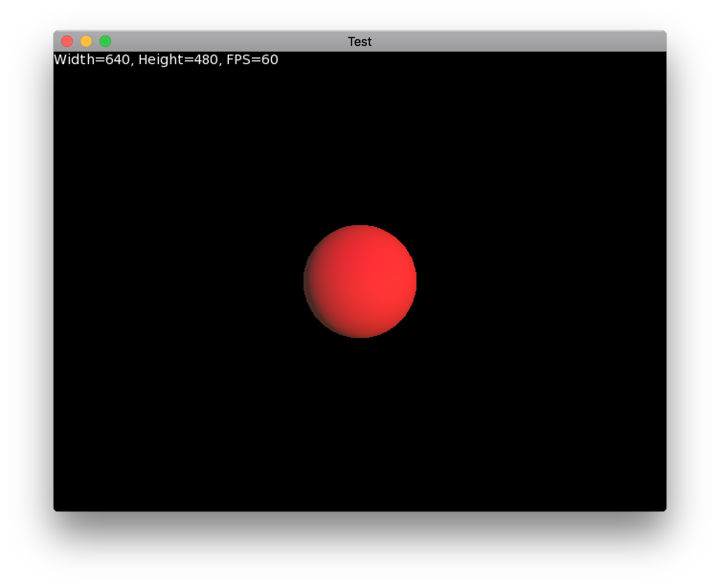
Task: Click title bar between green button and title
Action: (225, 42)
